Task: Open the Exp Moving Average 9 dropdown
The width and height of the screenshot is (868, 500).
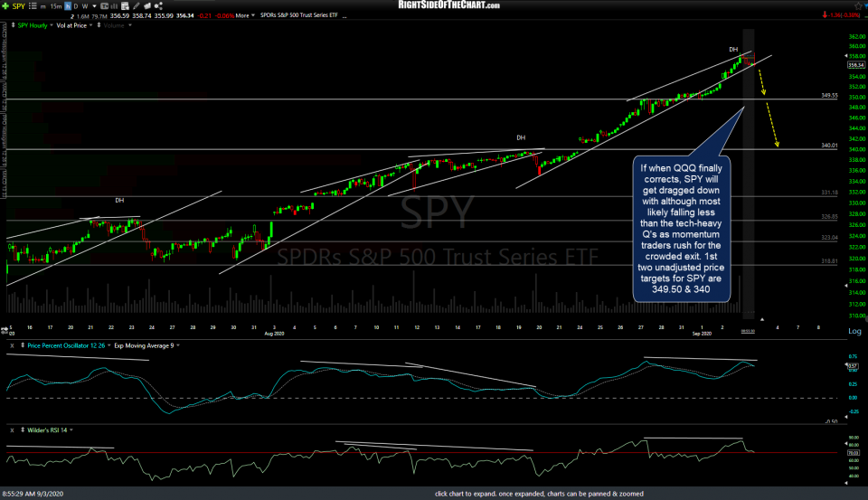Action: click(x=178, y=345)
